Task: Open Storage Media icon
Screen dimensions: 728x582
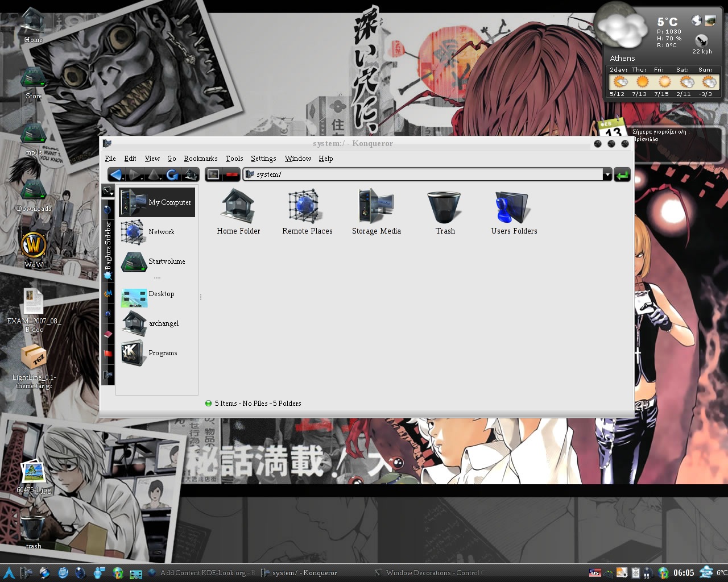Action: (x=376, y=212)
